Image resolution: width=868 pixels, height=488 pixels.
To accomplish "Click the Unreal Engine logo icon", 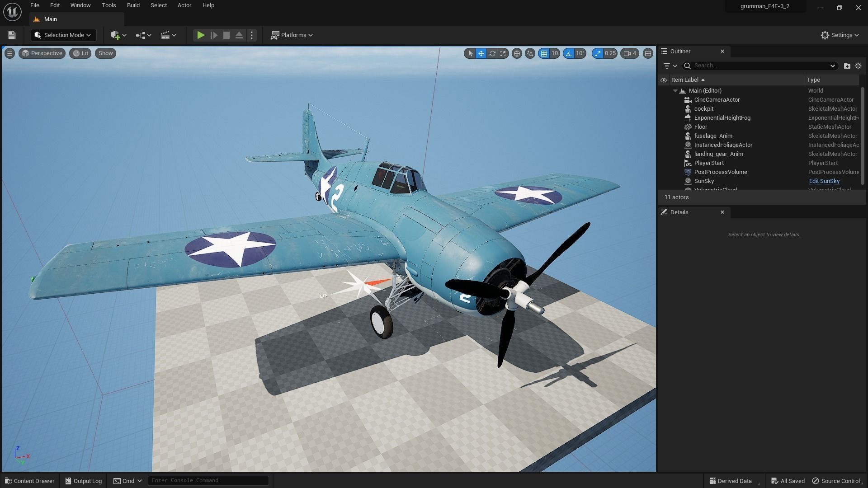I will (x=12, y=12).
